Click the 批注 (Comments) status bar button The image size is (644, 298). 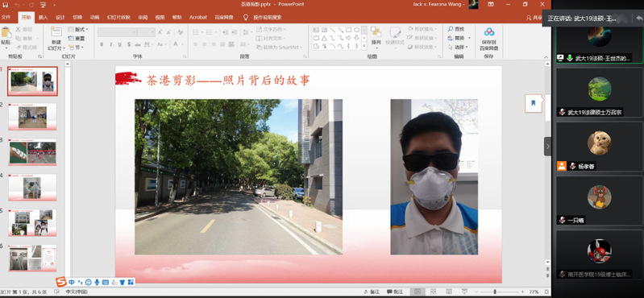pyautogui.click(x=395, y=292)
